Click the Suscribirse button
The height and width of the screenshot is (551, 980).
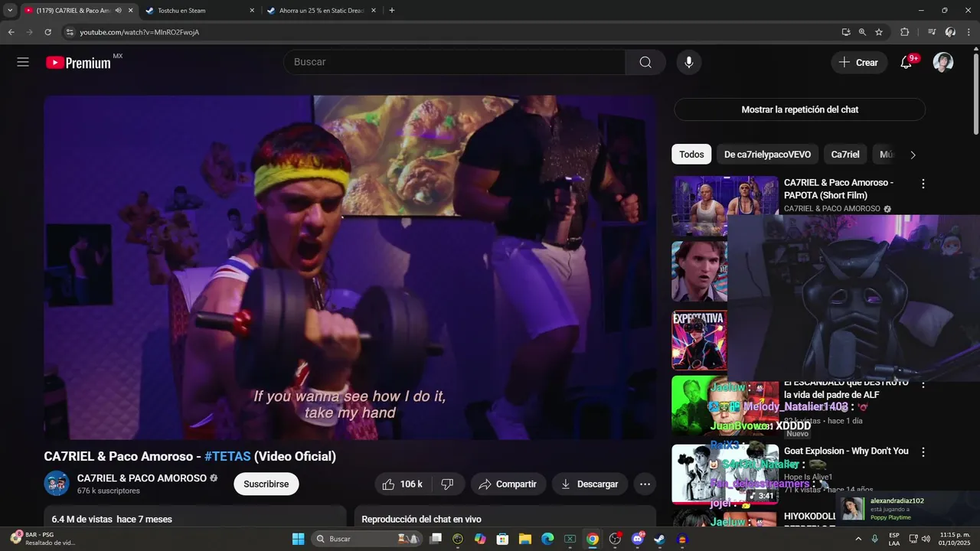point(266,484)
